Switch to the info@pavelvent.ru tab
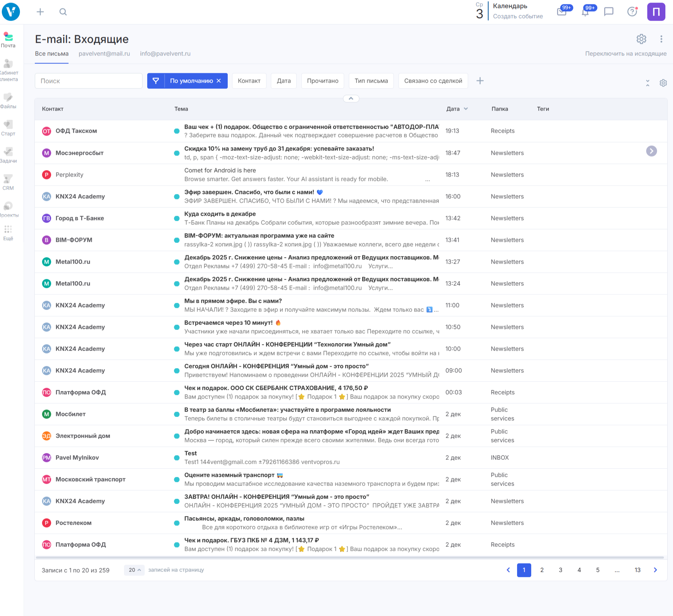 point(165,54)
